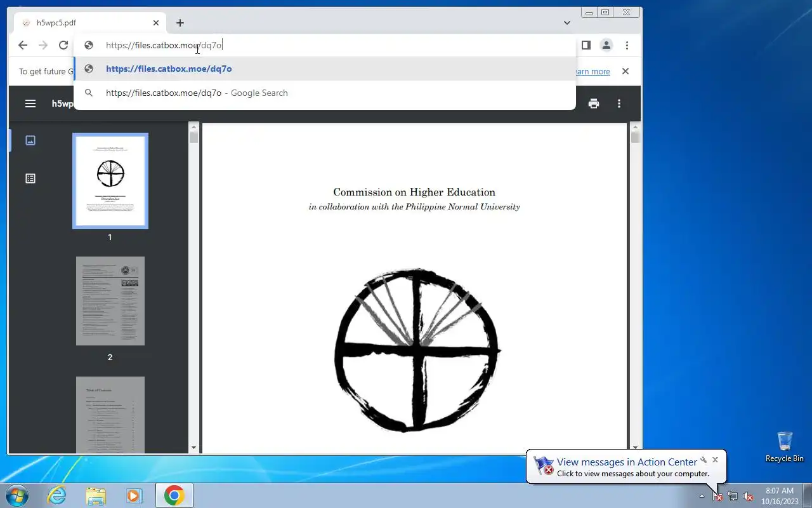Click the Commission on Higher Education heading
812x508 pixels.
(414, 192)
